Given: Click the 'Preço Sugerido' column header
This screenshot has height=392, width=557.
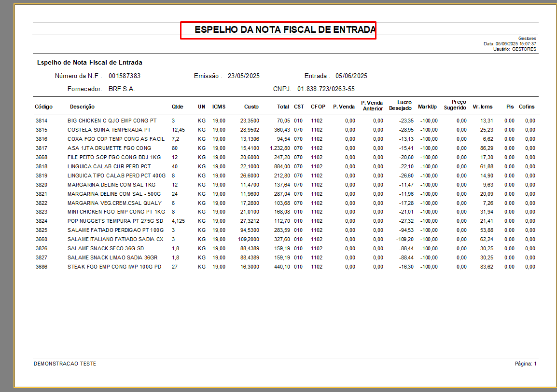Looking at the screenshot, I should coord(455,105).
